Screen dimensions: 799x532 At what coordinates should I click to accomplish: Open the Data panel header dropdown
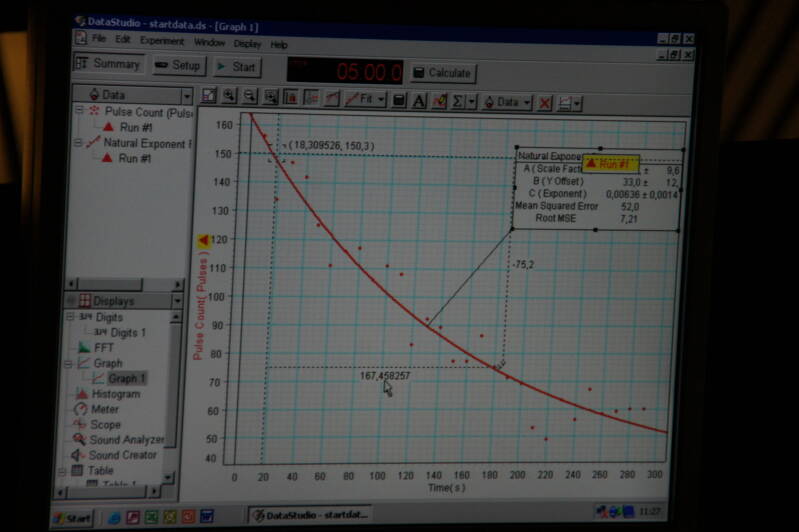[x=187, y=96]
